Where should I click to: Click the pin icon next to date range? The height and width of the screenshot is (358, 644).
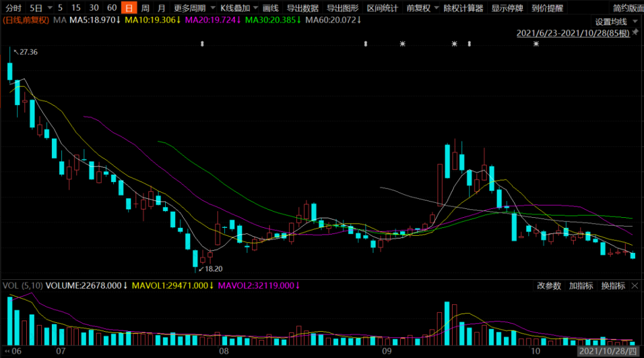tap(636, 32)
